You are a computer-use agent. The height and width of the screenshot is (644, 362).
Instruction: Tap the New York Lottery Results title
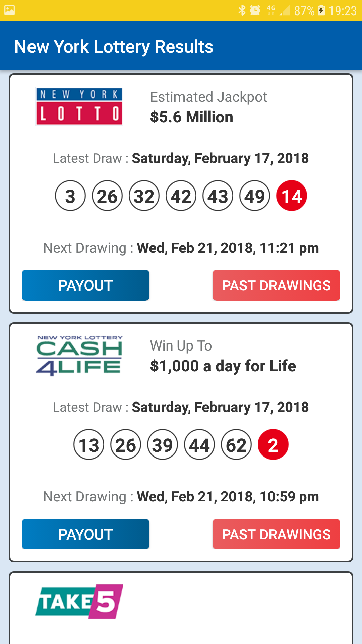tap(114, 47)
